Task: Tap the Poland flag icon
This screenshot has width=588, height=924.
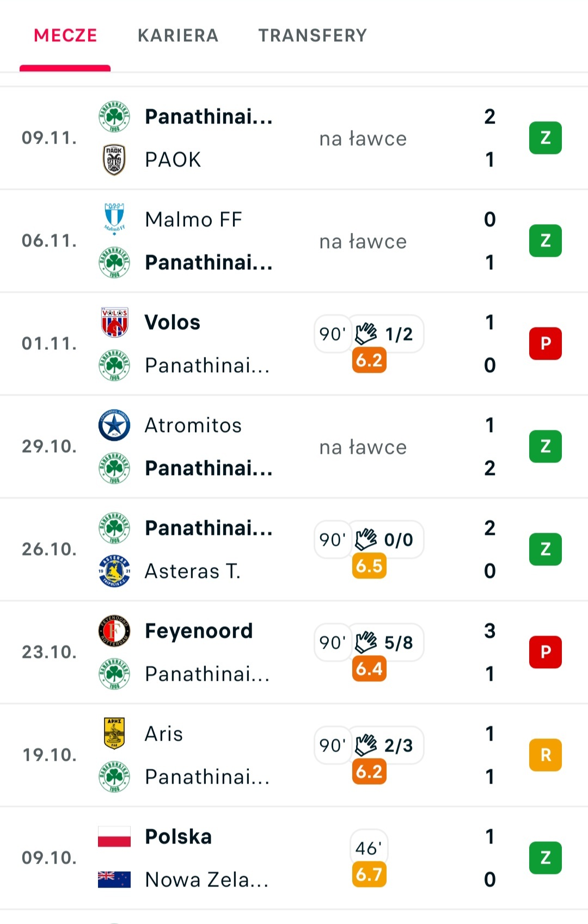Action: [x=114, y=836]
